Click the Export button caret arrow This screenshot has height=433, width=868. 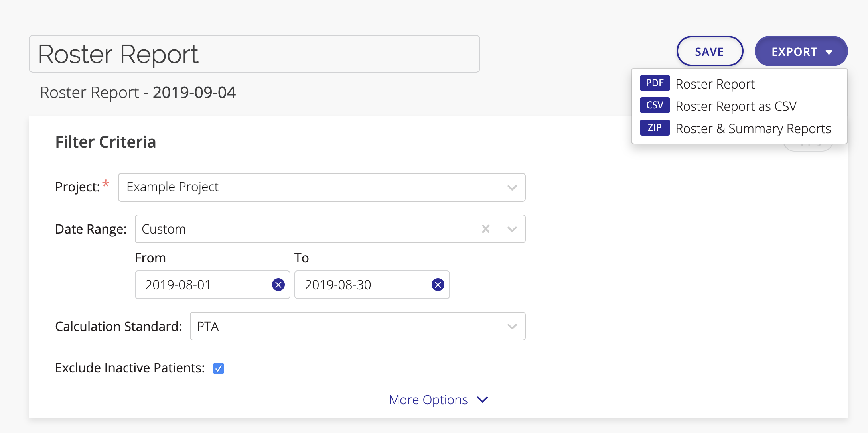click(829, 52)
